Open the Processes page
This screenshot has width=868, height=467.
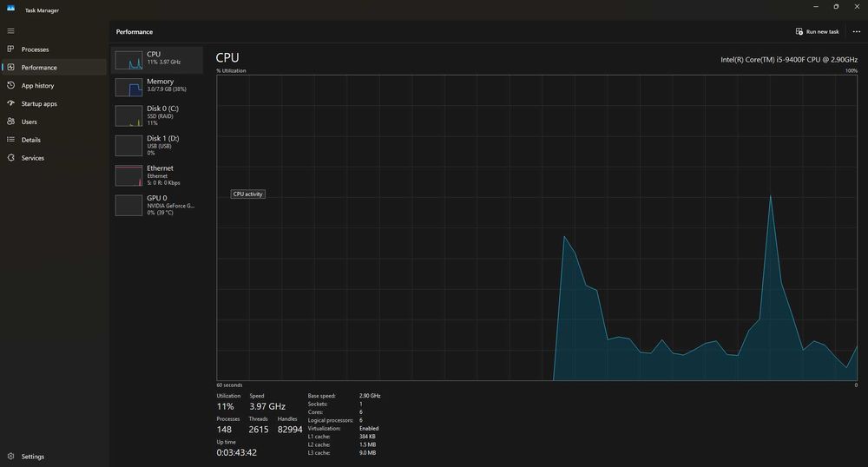coord(35,49)
